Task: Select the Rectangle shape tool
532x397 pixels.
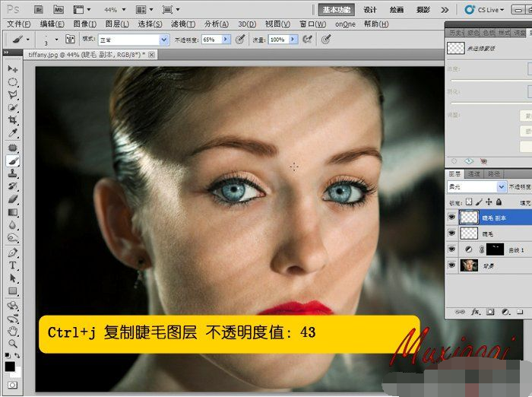Action: (13, 291)
